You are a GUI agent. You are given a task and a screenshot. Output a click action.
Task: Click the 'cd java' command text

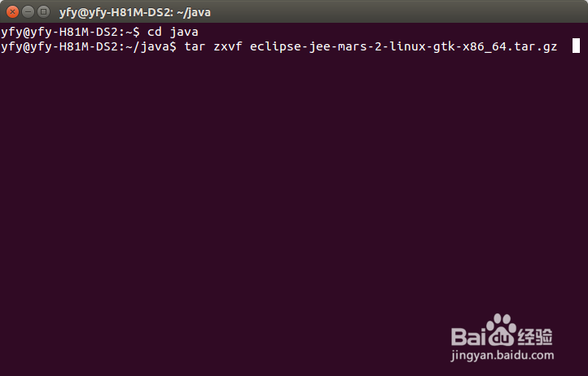(173, 32)
